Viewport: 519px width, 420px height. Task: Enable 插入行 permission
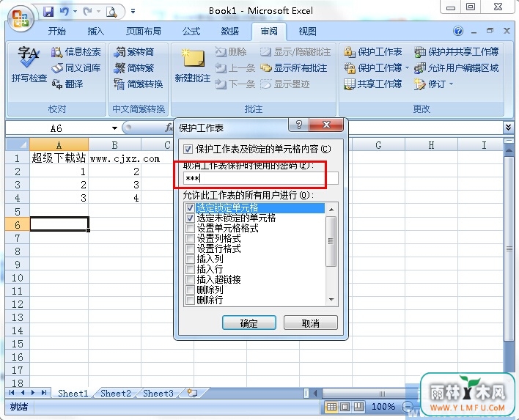[x=190, y=270]
